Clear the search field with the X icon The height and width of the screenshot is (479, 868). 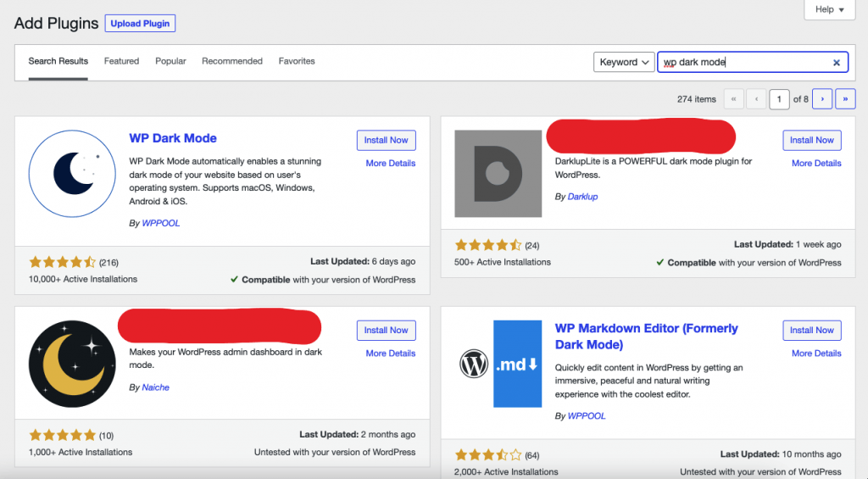coord(837,63)
